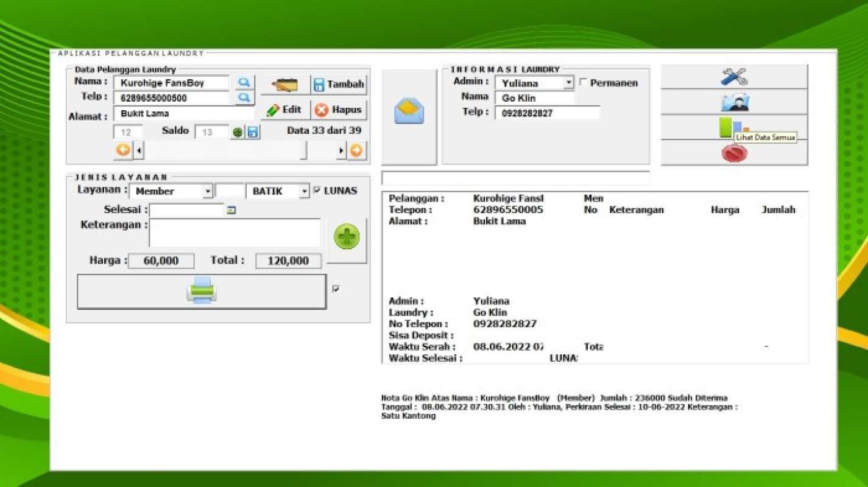Search customer by Nama using magnifier icon
This screenshot has width=868, height=487.
click(x=244, y=82)
